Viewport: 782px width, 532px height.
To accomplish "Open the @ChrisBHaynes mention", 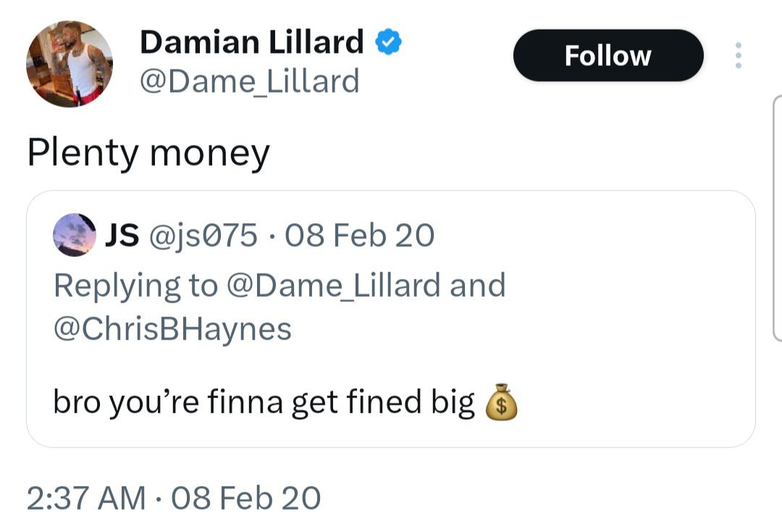I will (172, 329).
